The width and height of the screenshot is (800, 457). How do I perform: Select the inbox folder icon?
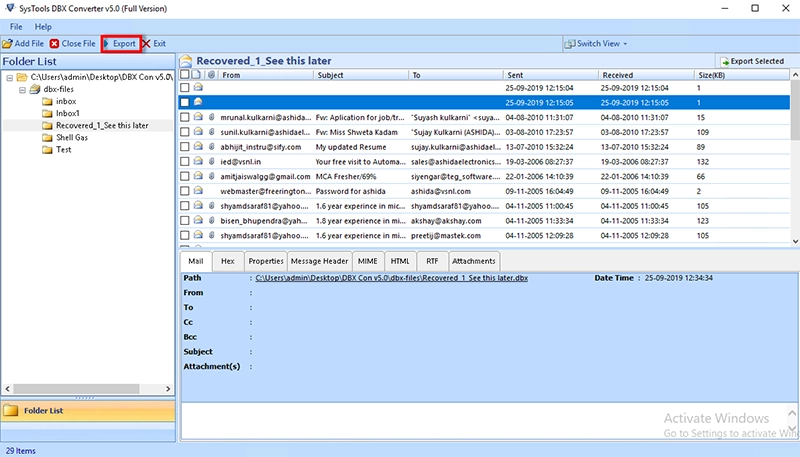[47, 101]
